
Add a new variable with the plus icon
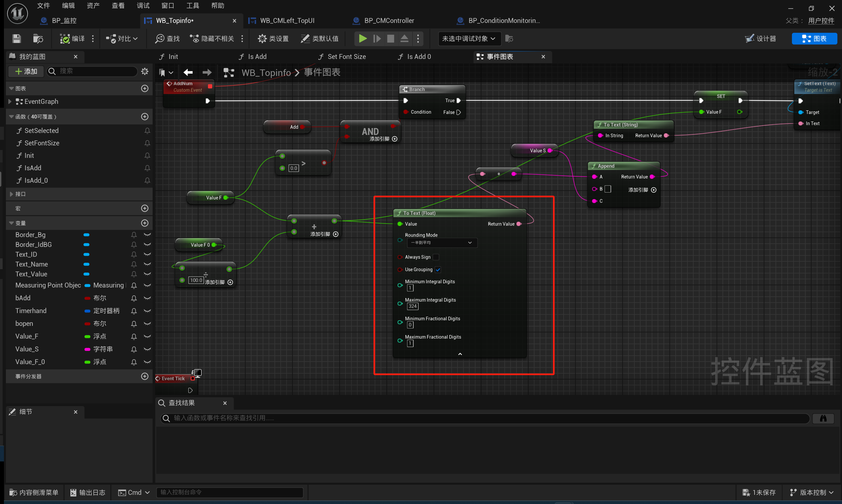tap(145, 223)
